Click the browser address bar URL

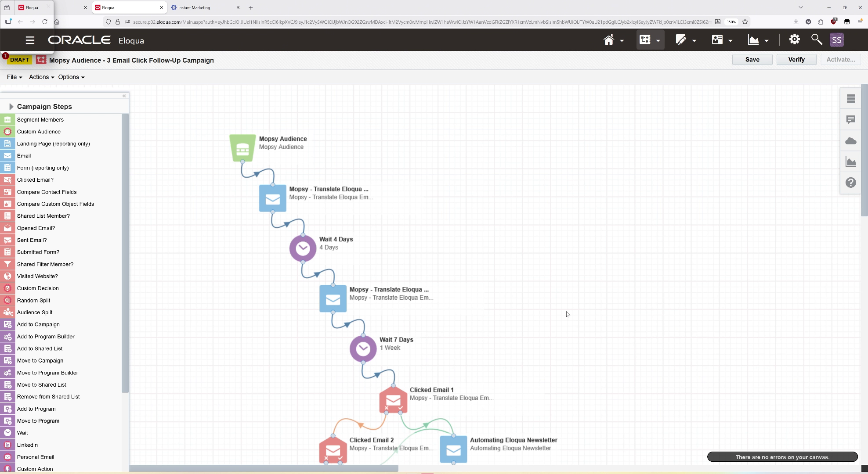tap(422, 22)
